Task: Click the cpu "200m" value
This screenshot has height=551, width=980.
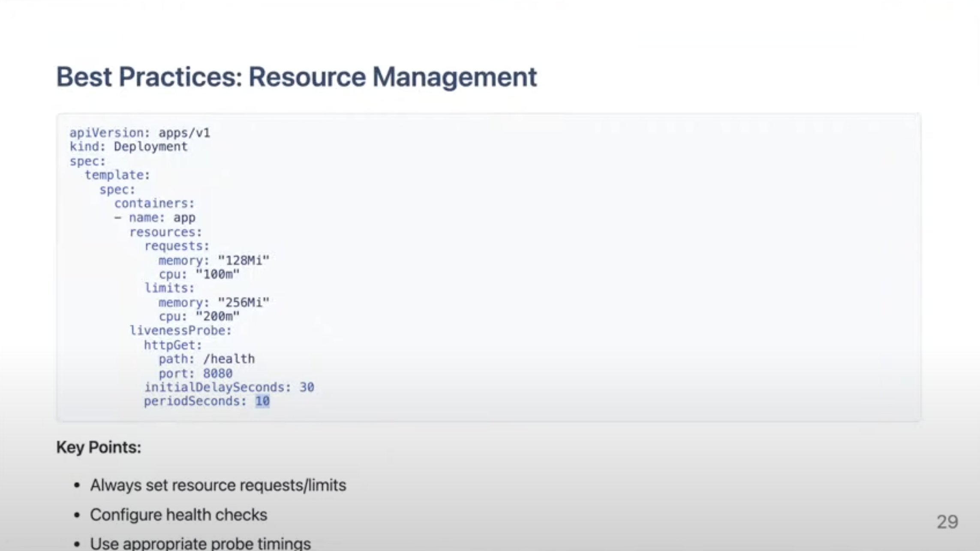Action: pyautogui.click(x=218, y=317)
